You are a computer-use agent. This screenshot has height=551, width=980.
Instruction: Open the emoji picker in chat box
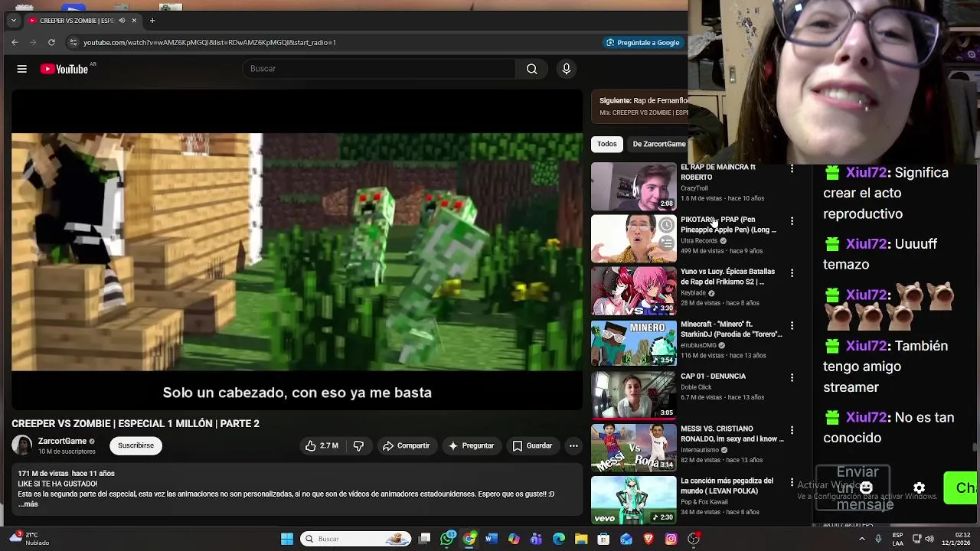(866, 487)
